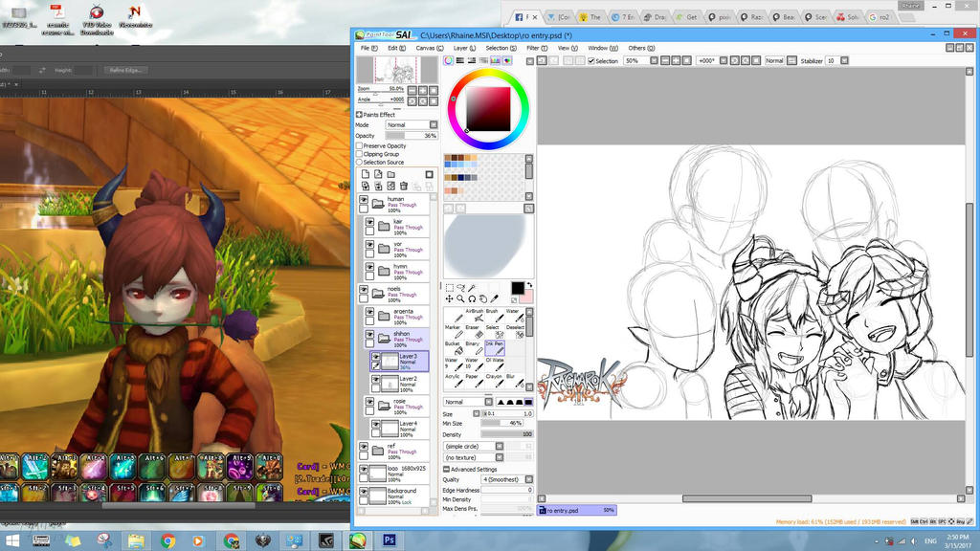The image size is (980, 551).
Task: Open the File menu in SAI
Action: (x=368, y=48)
